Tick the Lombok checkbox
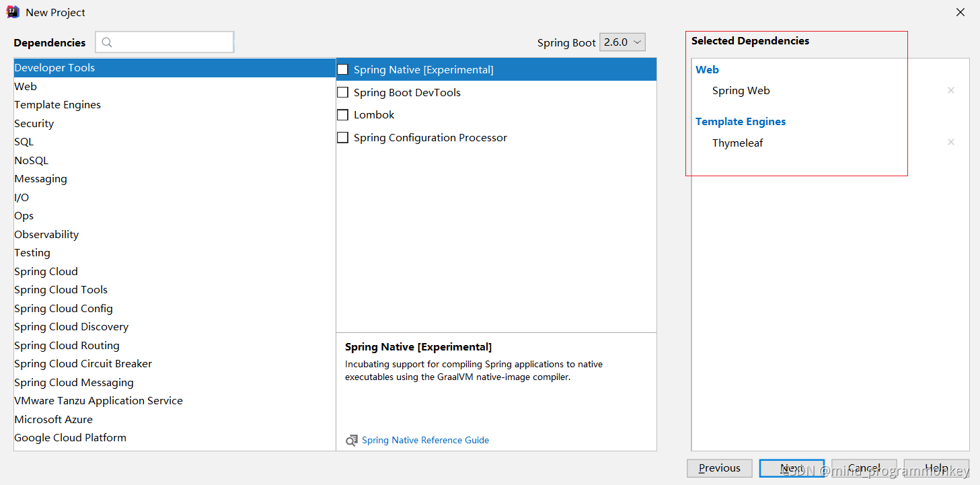The image size is (980, 485). pyautogui.click(x=343, y=115)
